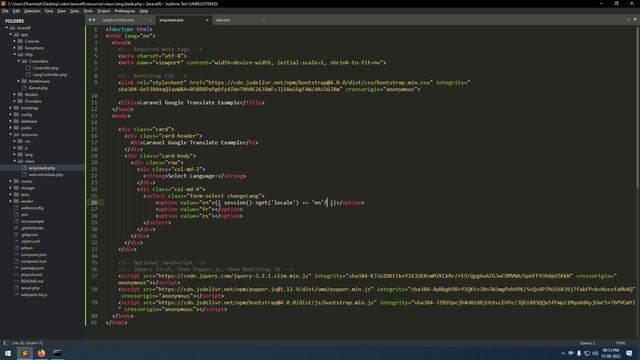Open Firefox from the taskbar

(41, 353)
